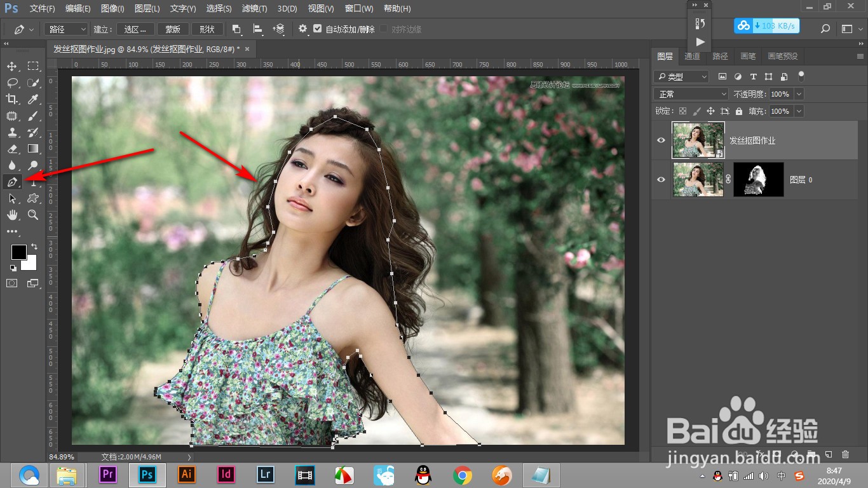The width and height of the screenshot is (868, 488).
Task: Toggle Quick Mask mode
Action: point(12,283)
